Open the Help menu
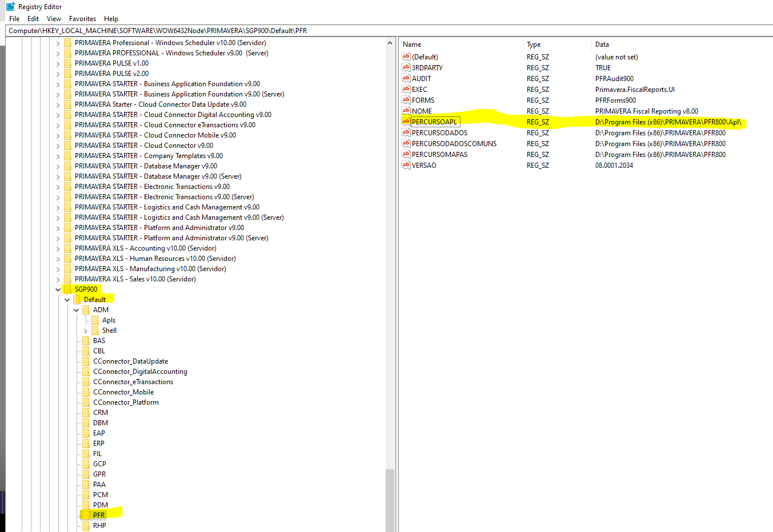This screenshot has height=532, width=773. pyautogui.click(x=111, y=19)
